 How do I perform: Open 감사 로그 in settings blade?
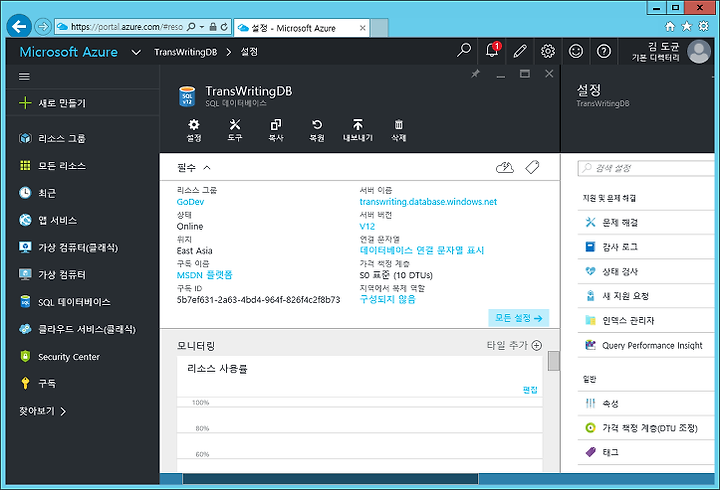point(646,247)
